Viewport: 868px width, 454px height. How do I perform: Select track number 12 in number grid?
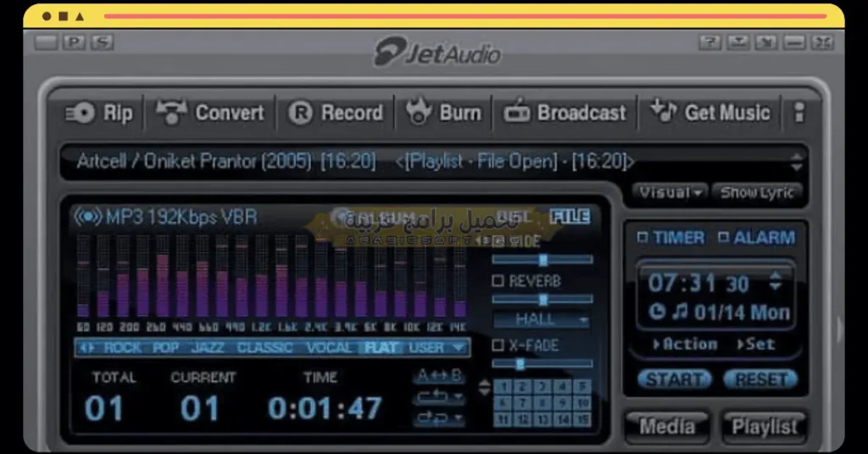tap(522, 420)
